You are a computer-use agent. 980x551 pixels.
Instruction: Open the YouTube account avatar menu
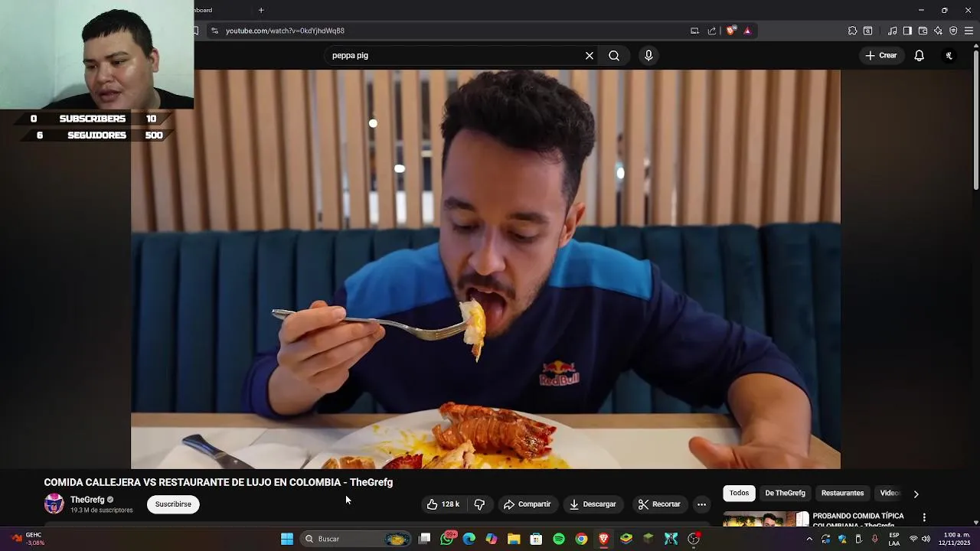(949, 55)
